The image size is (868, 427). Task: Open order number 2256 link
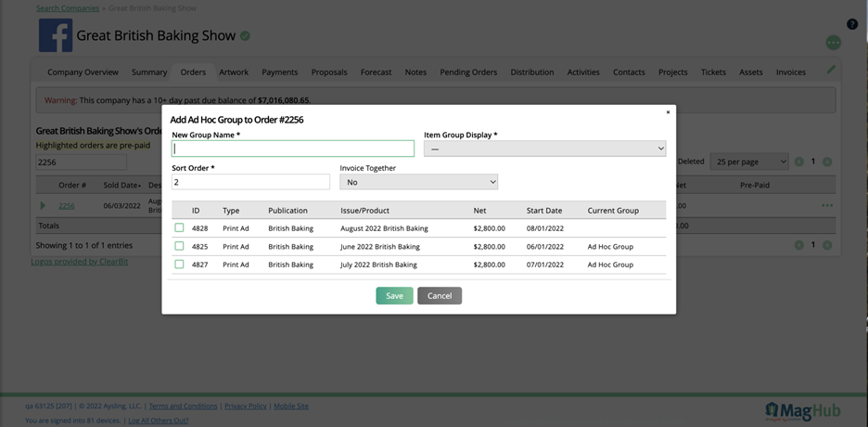67,205
